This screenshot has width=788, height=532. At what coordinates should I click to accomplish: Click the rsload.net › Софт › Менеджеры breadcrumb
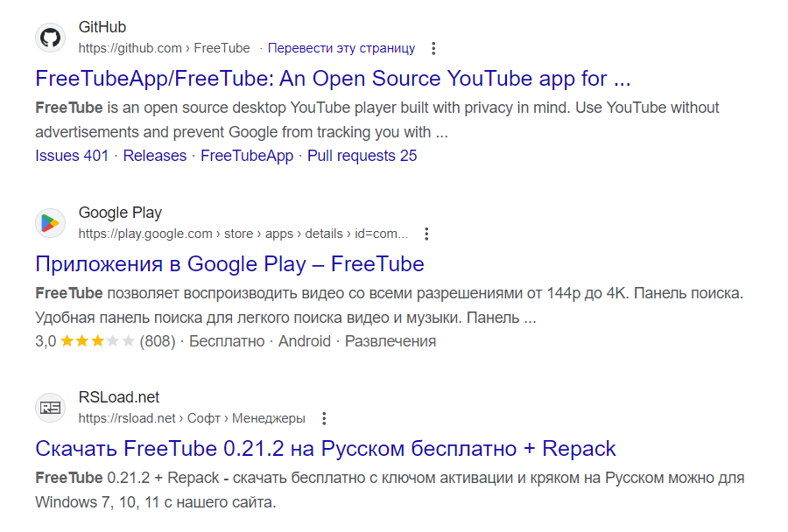pos(192,418)
